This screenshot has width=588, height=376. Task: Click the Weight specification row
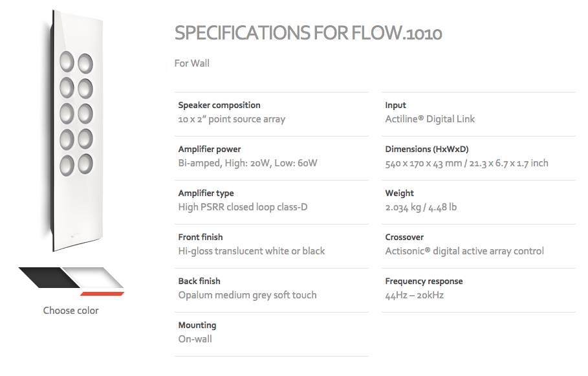[479, 203]
